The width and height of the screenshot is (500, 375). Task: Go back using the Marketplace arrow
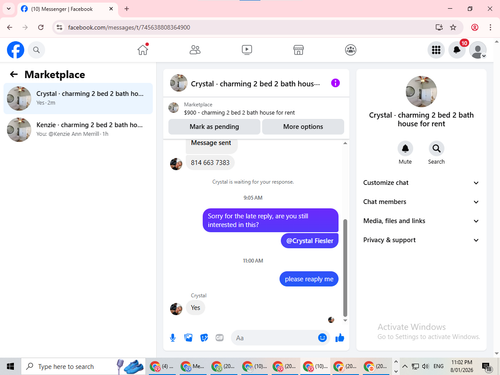[14, 74]
